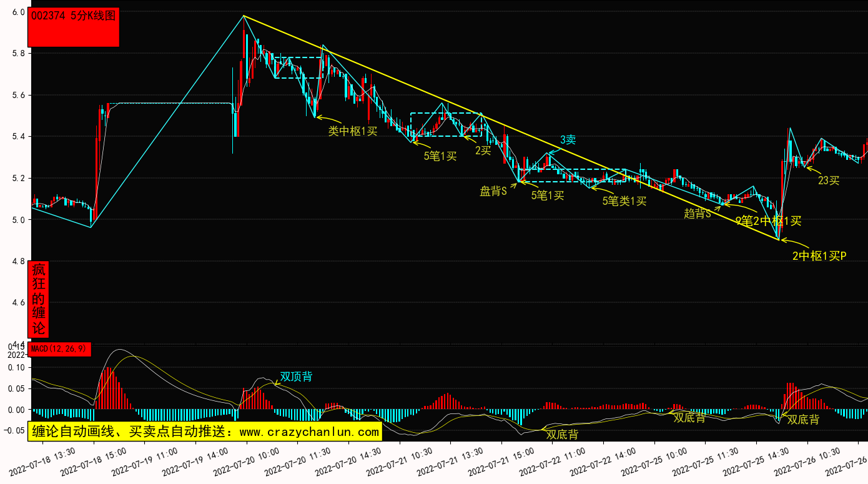Click the 2买 buy point marker
The height and width of the screenshot is (484, 868).
click(483, 151)
